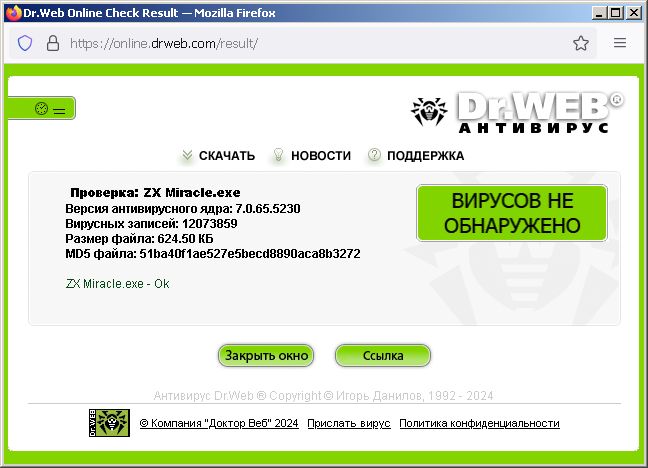Image resolution: width=648 pixels, height=468 pixels.
Task: Open the ПОДДЕРЖКА menu item
Action: pyautogui.click(x=425, y=156)
